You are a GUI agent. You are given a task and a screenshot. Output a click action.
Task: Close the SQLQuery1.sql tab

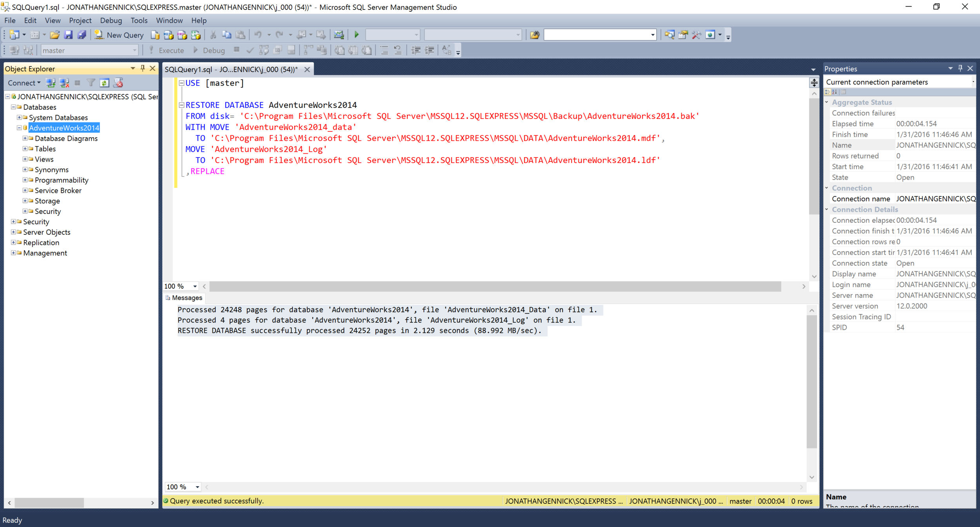tap(307, 69)
